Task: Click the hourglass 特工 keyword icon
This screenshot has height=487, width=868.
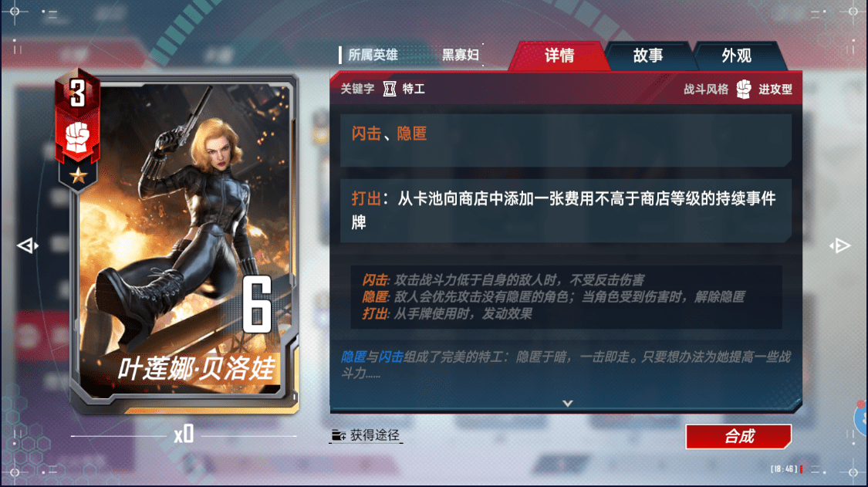Action: [x=390, y=89]
